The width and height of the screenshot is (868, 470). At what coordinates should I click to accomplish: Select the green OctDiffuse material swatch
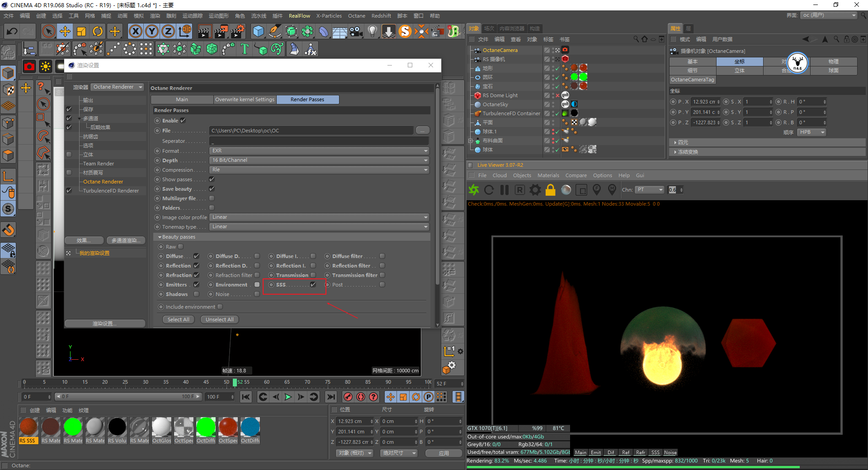click(x=206, y=430)
